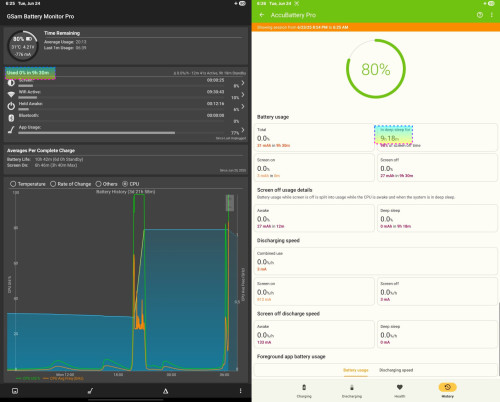Switch to the Charging tab
The height and width of the screenshot is (402, 500).
click(304, 391)
